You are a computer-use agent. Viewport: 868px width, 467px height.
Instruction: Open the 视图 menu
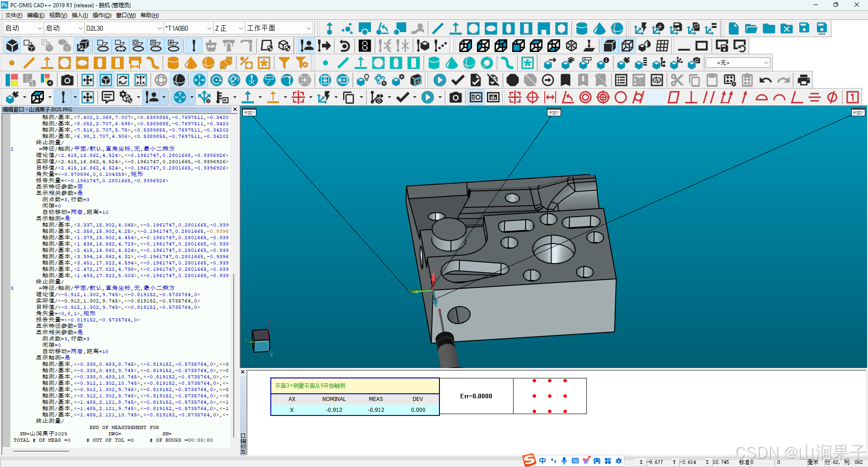click(x=58, y=15)
